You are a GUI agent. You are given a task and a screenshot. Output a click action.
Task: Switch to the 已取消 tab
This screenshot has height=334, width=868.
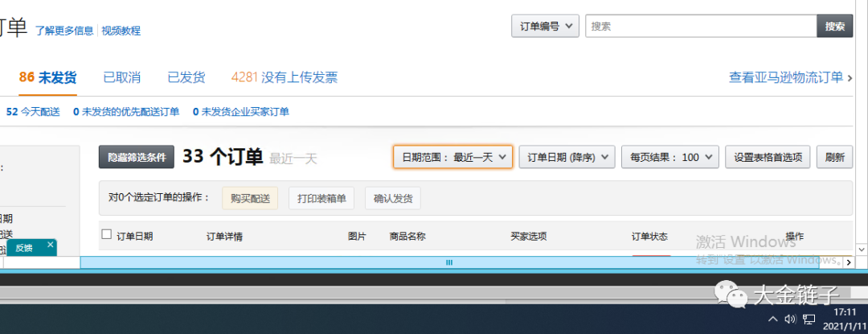pos(122,77)
